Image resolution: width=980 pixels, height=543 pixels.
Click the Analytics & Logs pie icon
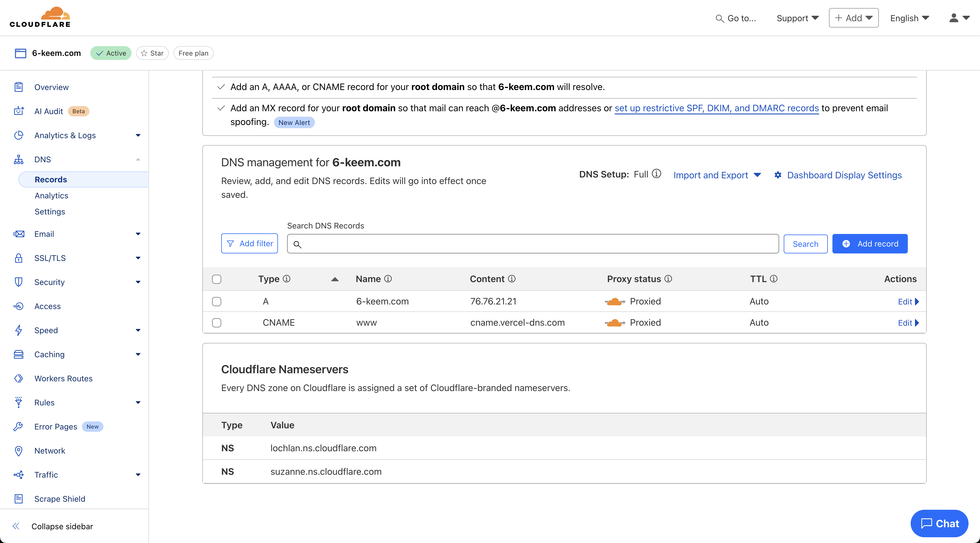point(19,135)
